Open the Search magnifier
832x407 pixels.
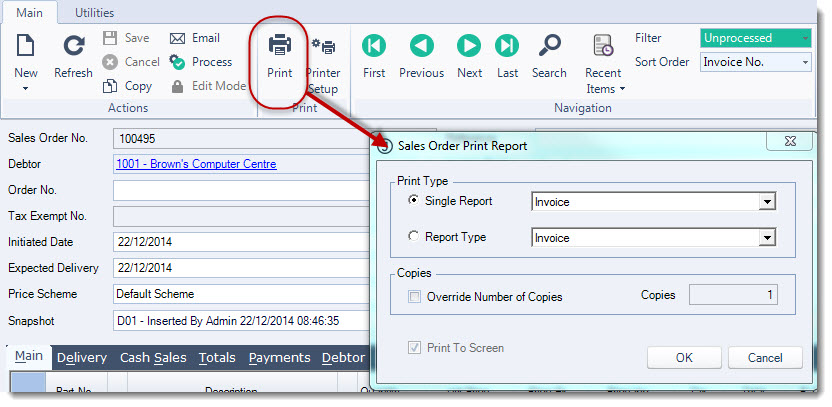coord(549,46)
